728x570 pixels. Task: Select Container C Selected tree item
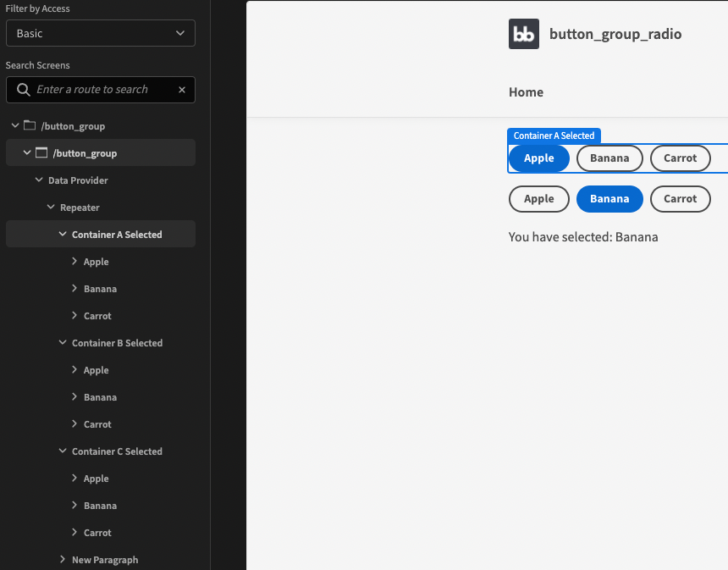(x=117, y=451)
